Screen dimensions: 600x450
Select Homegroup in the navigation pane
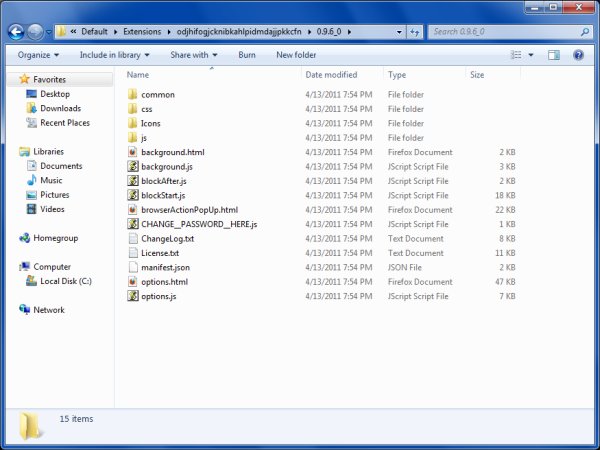55,238
